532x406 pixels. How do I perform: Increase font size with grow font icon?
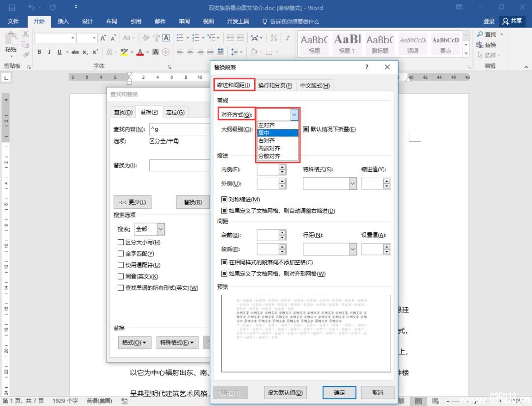pos(103,38)
